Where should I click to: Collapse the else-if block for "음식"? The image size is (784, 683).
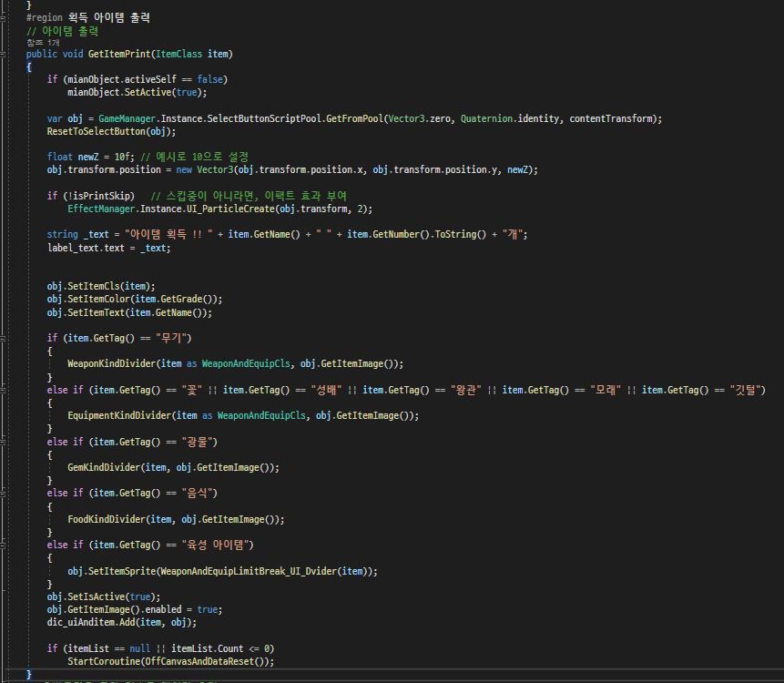tap(3, 494)
